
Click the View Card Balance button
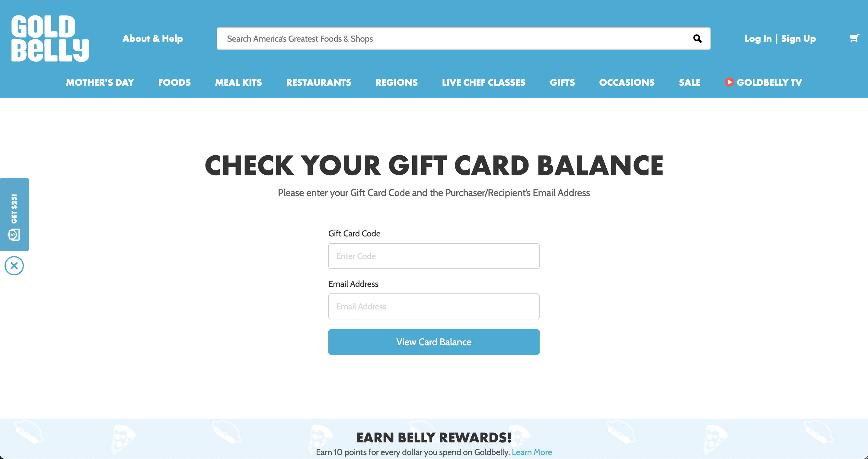point(434,341)
